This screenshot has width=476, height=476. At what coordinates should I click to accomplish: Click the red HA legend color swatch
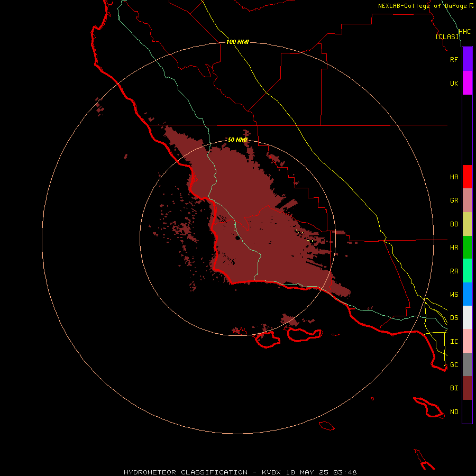coord(467,177)
